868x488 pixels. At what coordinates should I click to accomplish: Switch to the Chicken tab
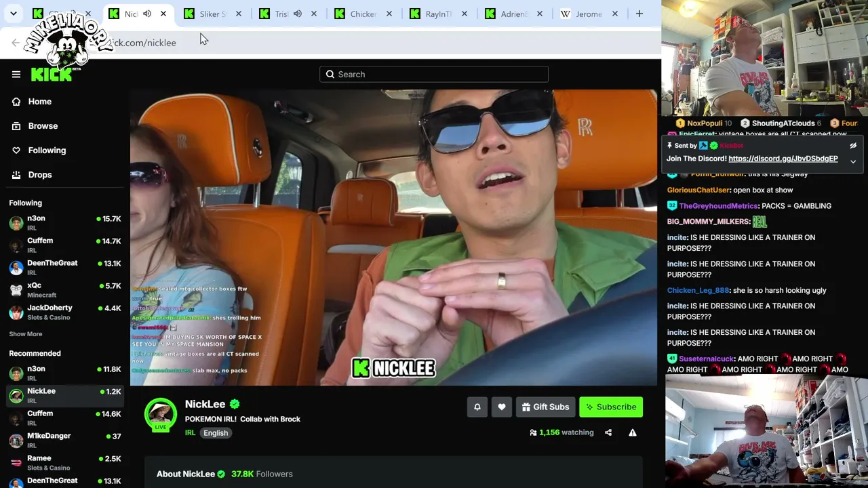(362, 14)
